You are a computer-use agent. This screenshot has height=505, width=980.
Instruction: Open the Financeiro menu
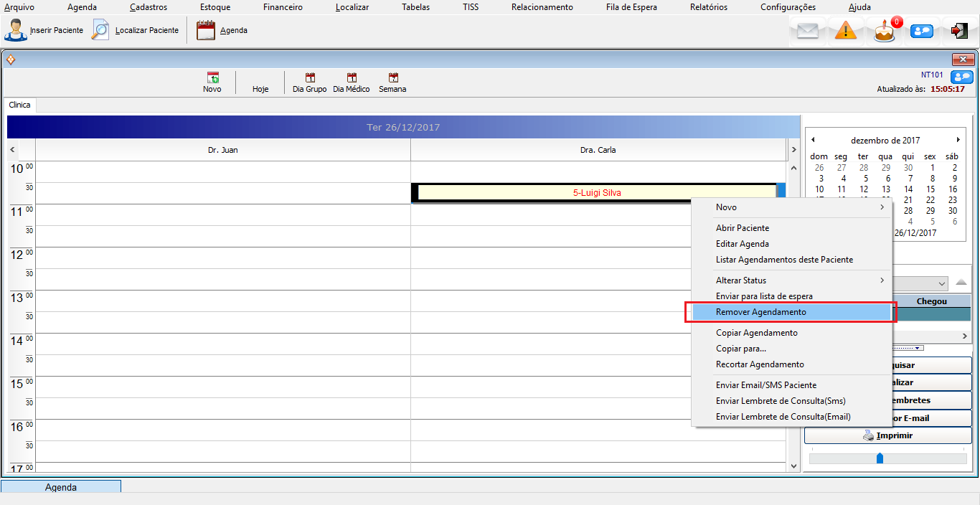click(283, 7)
